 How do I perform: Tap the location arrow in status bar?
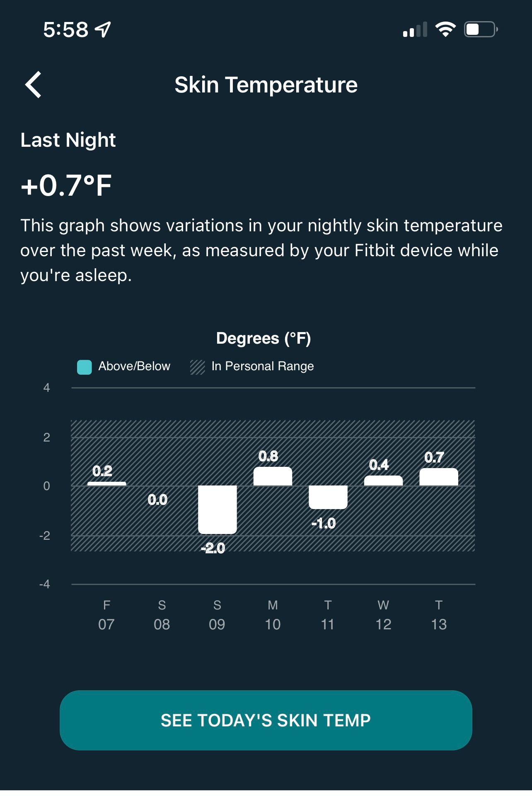(x=103, y=29)
